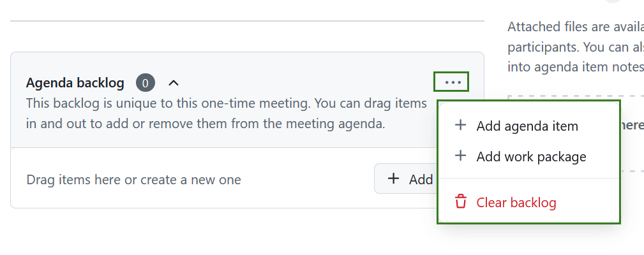Click the Agenda backlog heading
Image resolution: width=644 pixels, height=255 pixels.
75,83
